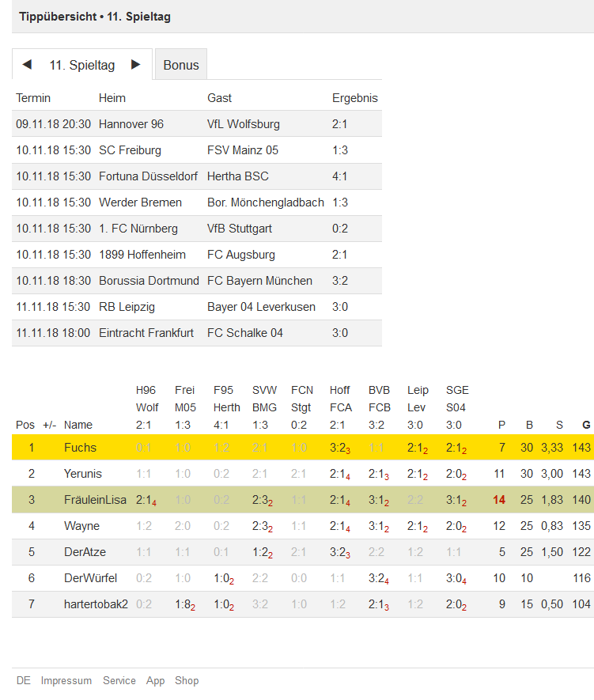Open the App footer link

click(x=155, y=680)
